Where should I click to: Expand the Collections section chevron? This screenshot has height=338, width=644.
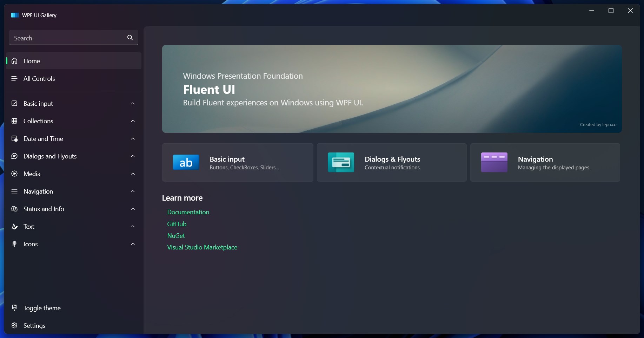coord(133,121)
